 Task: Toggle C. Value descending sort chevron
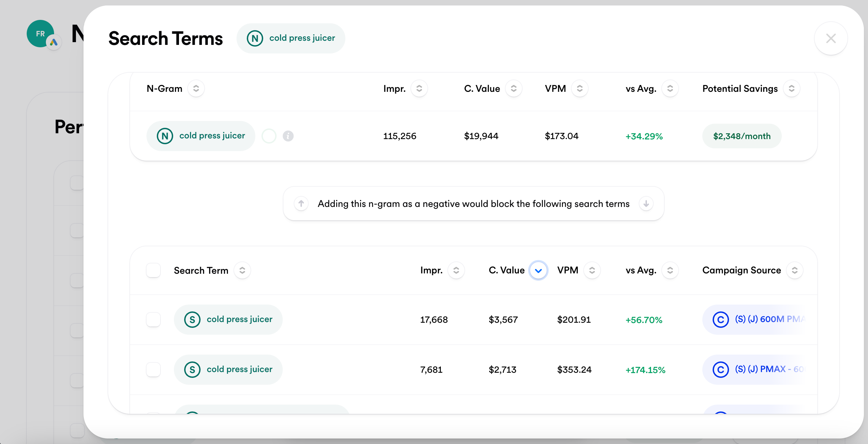[x=538, y=270]
